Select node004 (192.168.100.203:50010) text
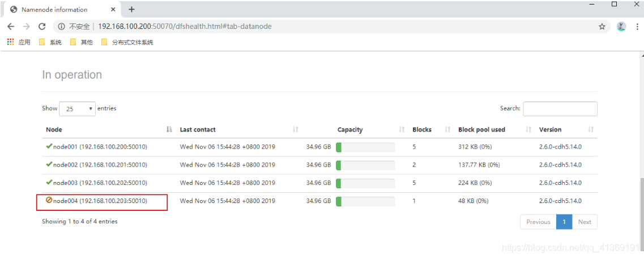The width and height of the screenshot is (644, 258). [x=100, y=201]
